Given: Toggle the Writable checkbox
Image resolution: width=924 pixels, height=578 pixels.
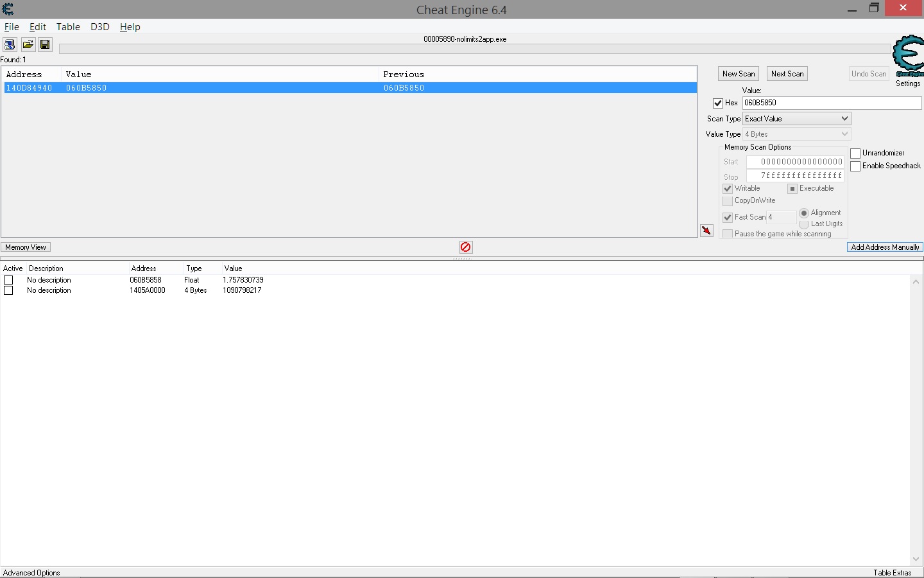Looking at the screenshot, I should click(x=728, y=189).
